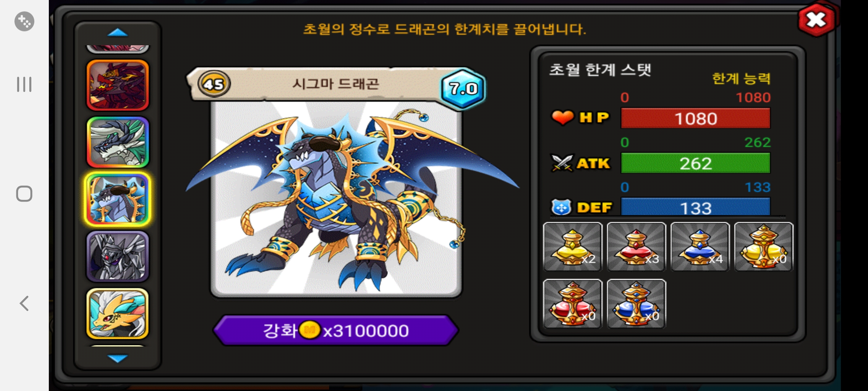Select the large golden yellow potion x0
This screenshot has width=868, height=391.
764,247
